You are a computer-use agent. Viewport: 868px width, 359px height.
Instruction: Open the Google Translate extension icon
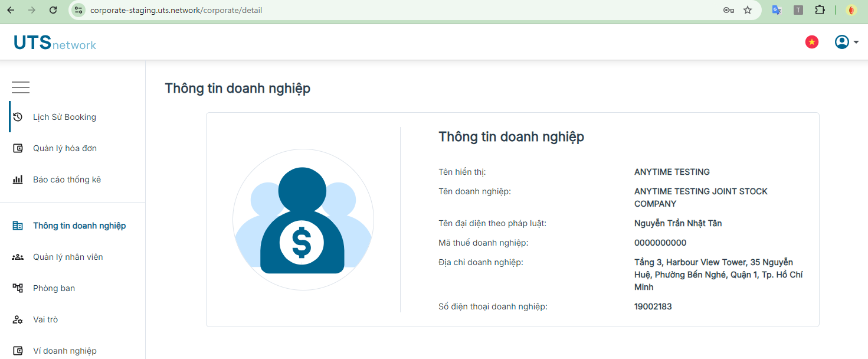tap(777, 10)
